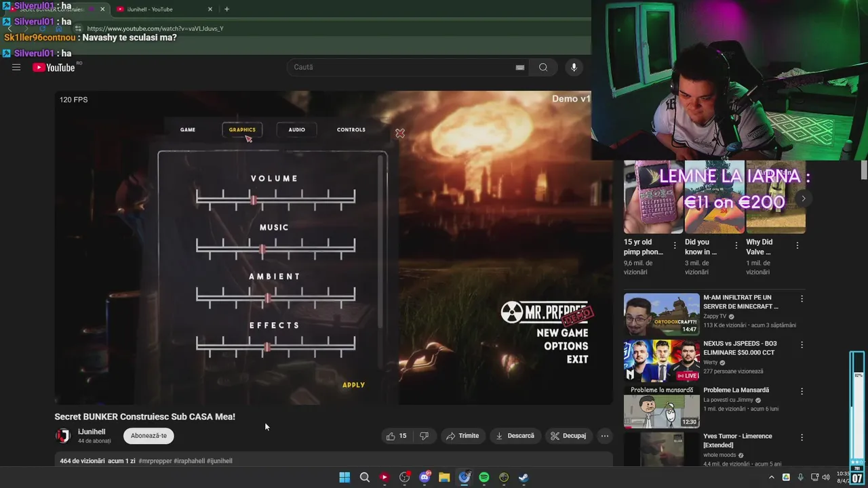
Task: Click the search magnifier button
Action: click(x=543, y=67)
